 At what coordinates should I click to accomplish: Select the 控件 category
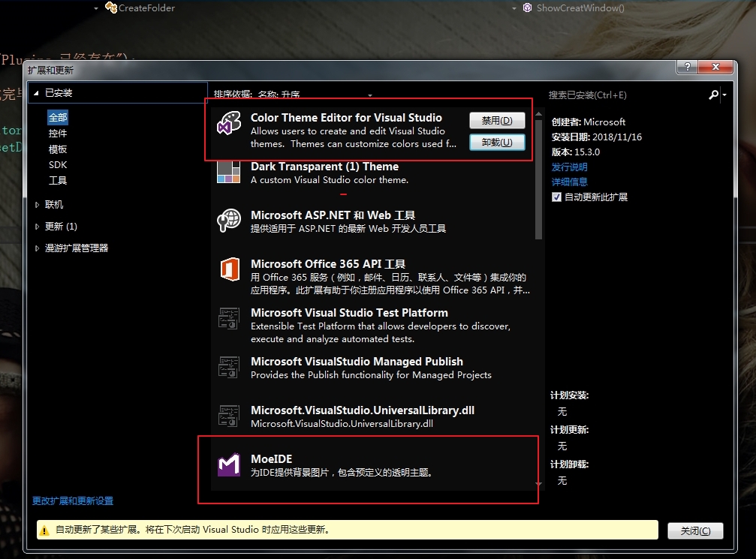[x=58, y=134]
